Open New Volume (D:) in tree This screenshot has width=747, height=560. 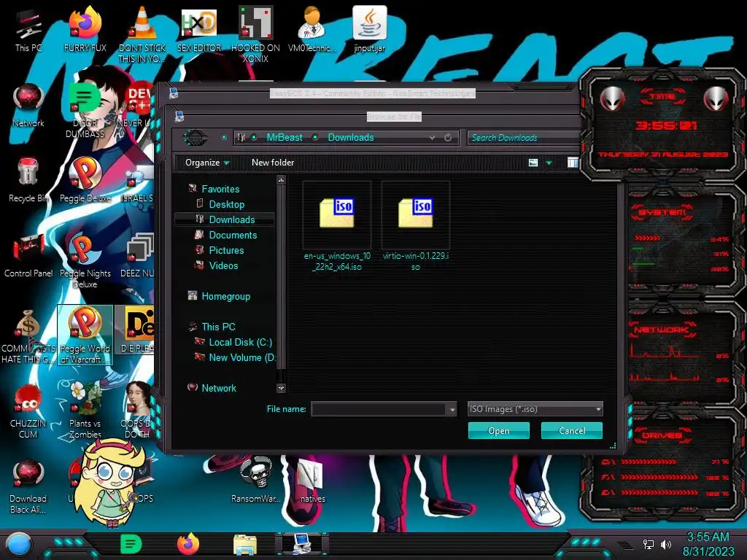[242, 357]
